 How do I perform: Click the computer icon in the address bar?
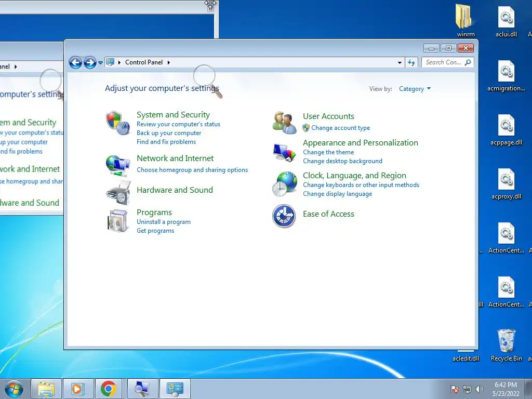(110, 62)
